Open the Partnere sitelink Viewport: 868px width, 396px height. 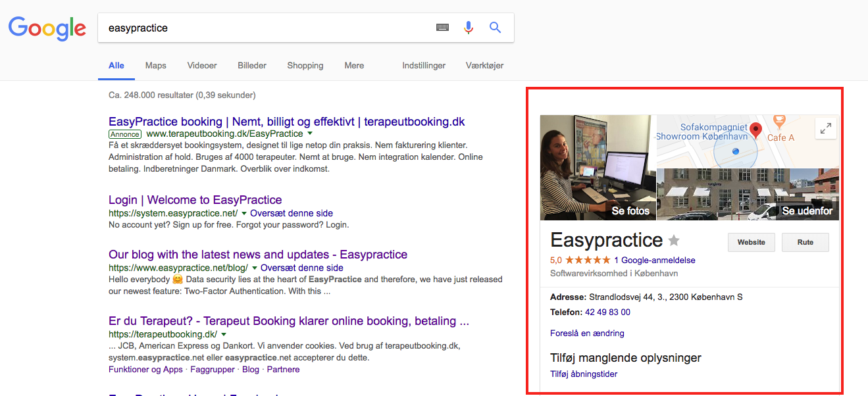283,369
